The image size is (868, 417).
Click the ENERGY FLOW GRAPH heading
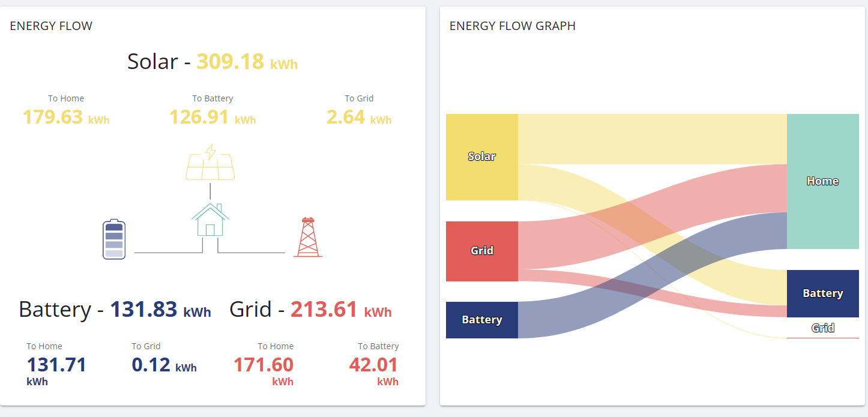click(x=513, y=26)
